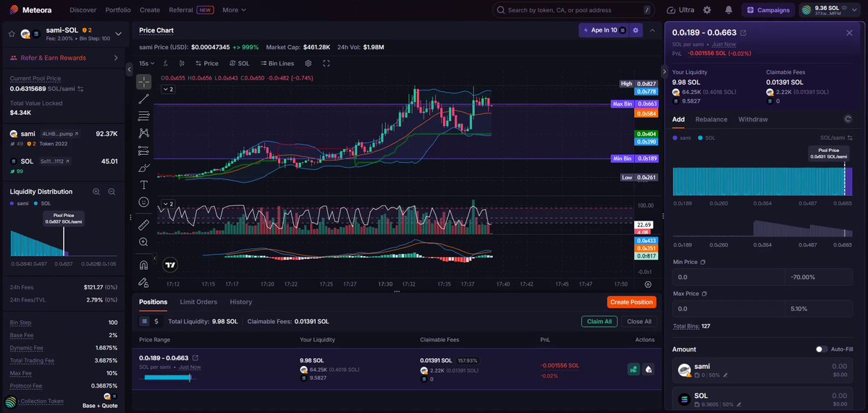Click the Min Price input field
The width and height of the screenshot is (868, 413).
click(728, 277)
